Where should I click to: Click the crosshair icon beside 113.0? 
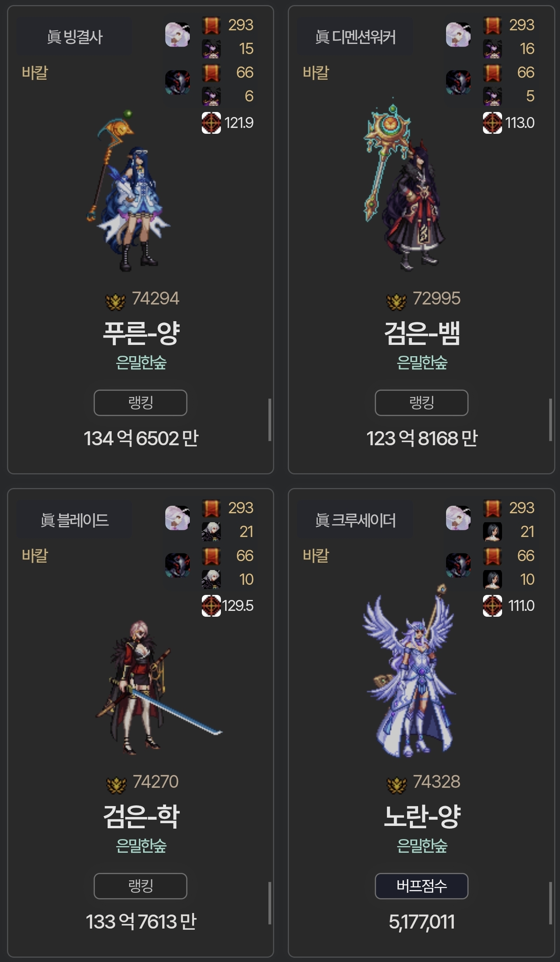pos(492,123)
